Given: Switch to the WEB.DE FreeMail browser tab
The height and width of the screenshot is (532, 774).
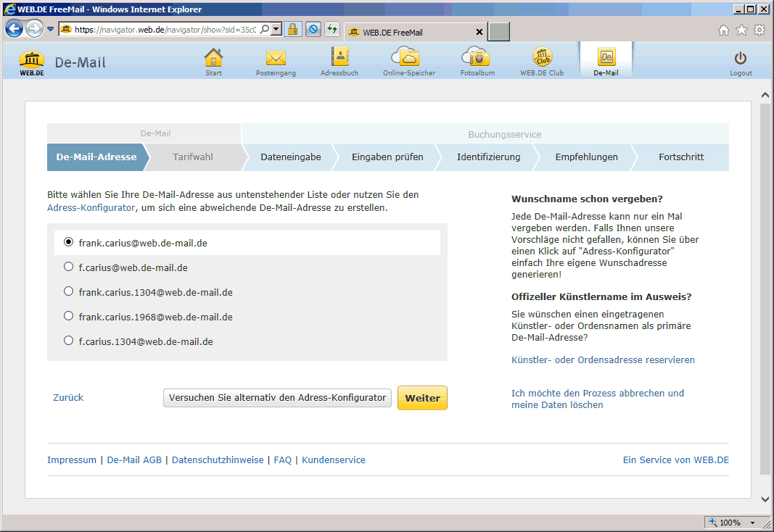Looking at the screenshot, I should pyautogui.click(x=415, y=32).
